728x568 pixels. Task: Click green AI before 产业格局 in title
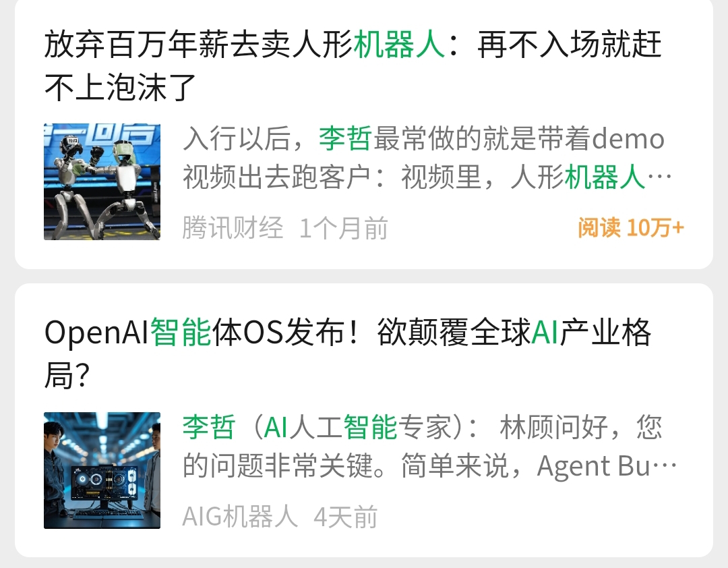545,333
